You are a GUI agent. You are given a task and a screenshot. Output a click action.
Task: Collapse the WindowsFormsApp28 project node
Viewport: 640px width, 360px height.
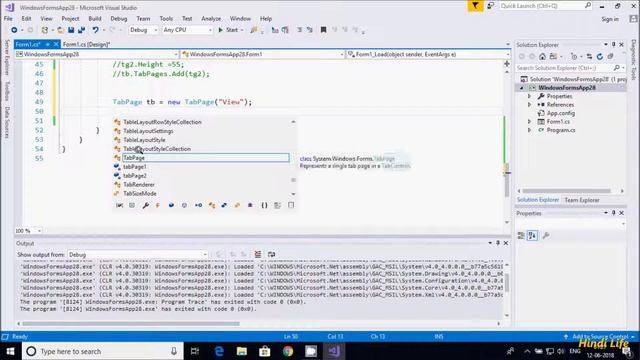(x=522, y=88)
